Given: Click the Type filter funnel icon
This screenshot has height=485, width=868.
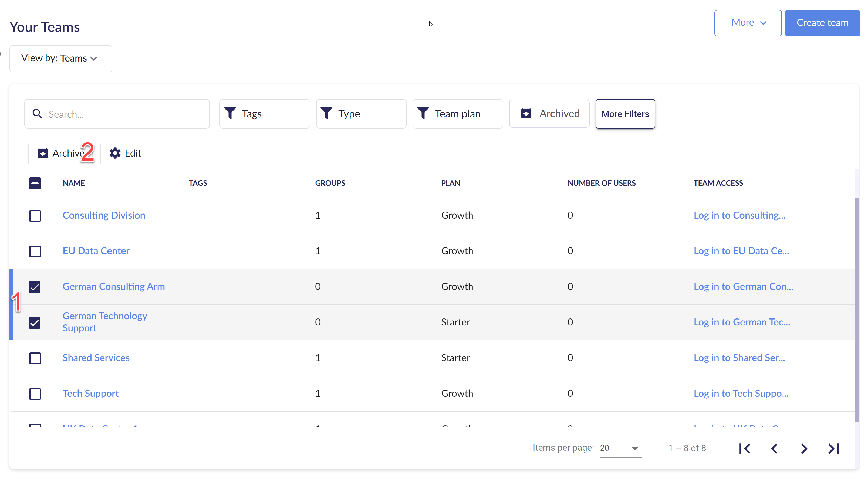Looking at the screenshot, I should (326, 114).
